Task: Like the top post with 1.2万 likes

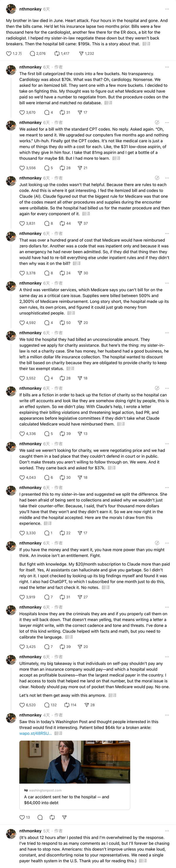Action: click(x=9, y=53)
